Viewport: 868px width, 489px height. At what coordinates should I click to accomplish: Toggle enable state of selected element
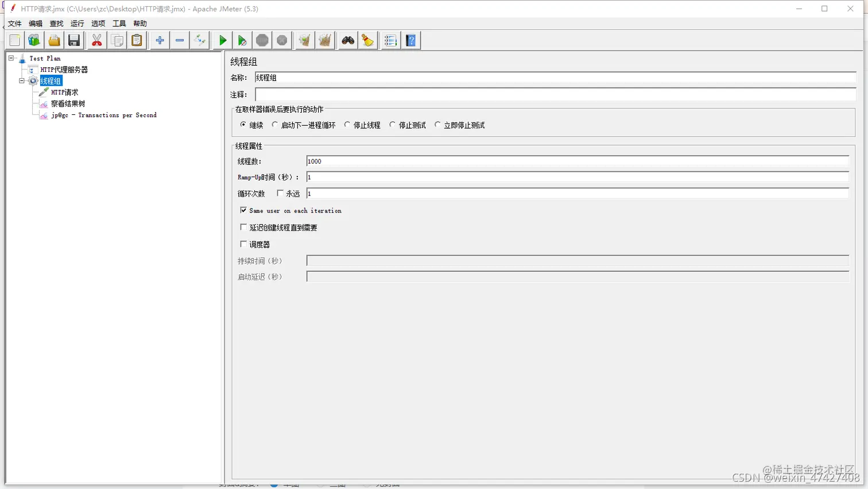(200, 40)
